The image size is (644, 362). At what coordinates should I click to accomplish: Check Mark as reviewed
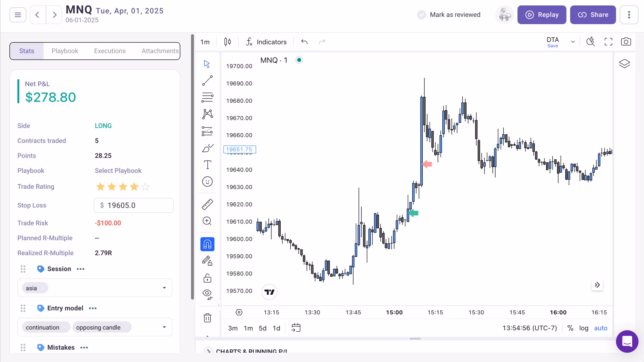pyautogui.click(x=421, y=15)
